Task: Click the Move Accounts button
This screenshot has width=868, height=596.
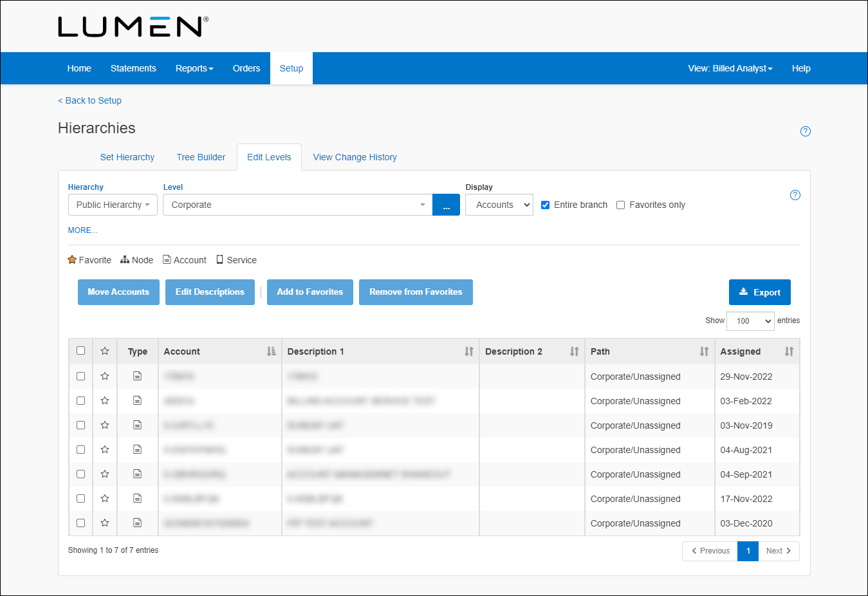Action: (x=118, y=292)
